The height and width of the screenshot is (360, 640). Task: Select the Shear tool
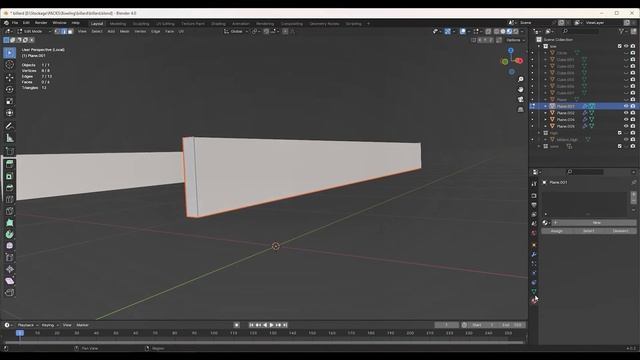pyautogui.click(x=9, y=281)
